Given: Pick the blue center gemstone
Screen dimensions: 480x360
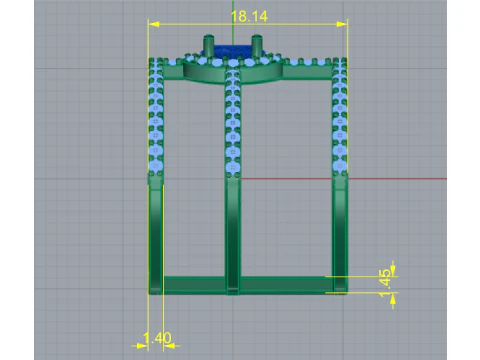Looking at the screenshot, I should pyautogui.click(x=232, y=51).
